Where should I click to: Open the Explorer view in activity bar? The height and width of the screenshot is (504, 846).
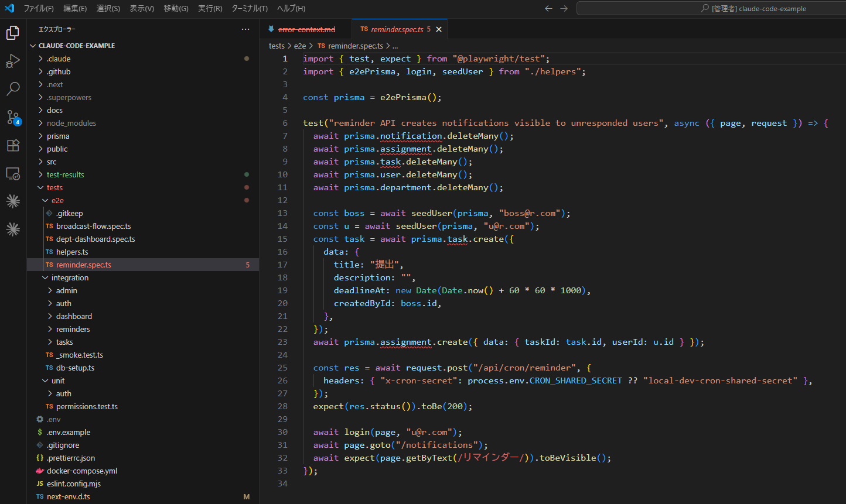coord(13,33)
